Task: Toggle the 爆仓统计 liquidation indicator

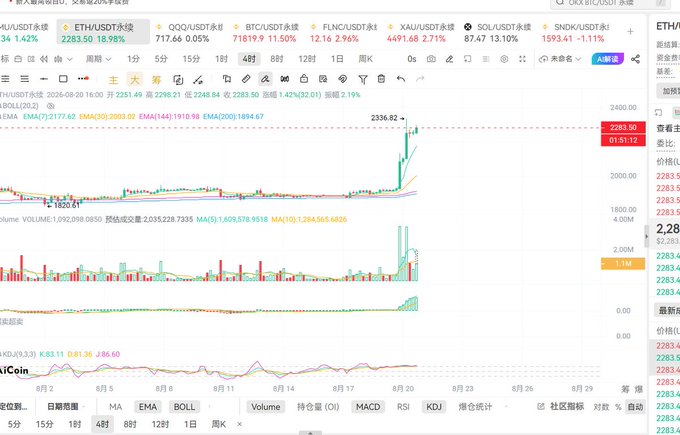Action: click(475, 407)
